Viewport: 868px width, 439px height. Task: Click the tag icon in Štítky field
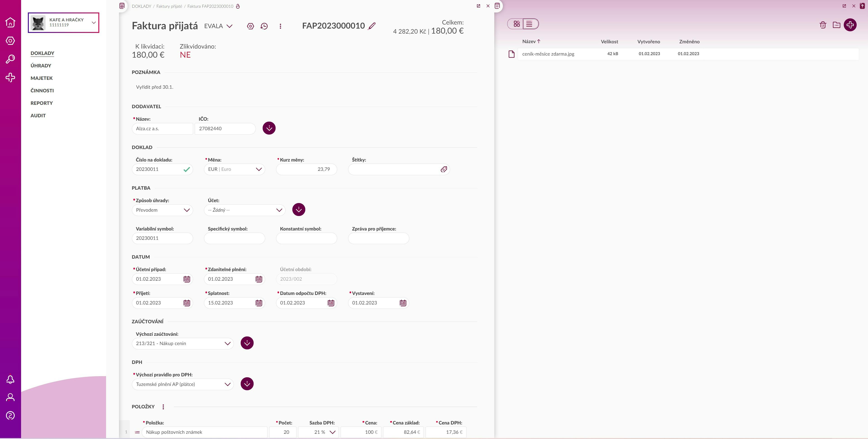point(444,169)
